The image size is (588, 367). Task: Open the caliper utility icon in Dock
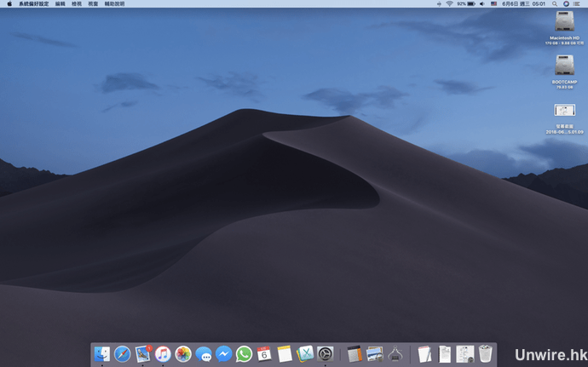tap(395, 354)
